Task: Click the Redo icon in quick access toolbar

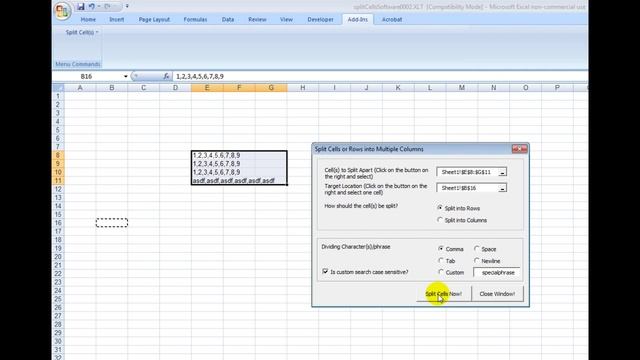Action: click(107, 7)
